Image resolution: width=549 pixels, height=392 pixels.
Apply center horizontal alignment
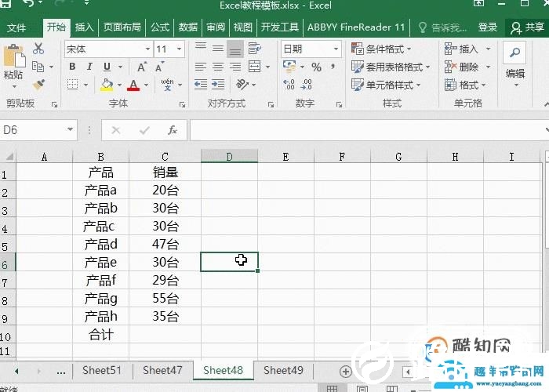point(217,67)
